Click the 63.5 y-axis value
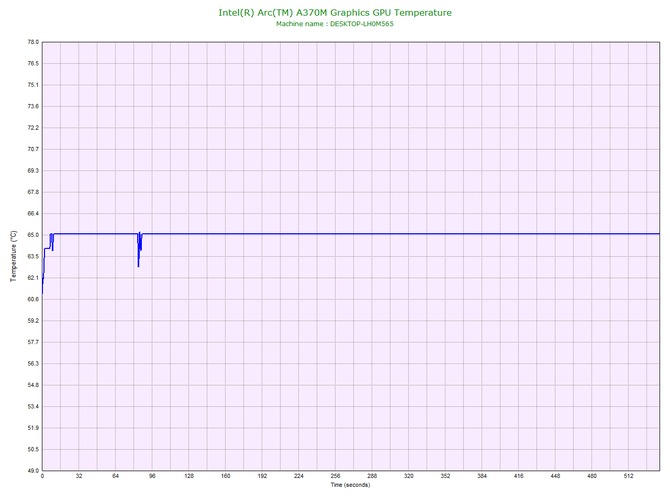The height and width of the screenshot is (502, 670). tap(33, 256)
